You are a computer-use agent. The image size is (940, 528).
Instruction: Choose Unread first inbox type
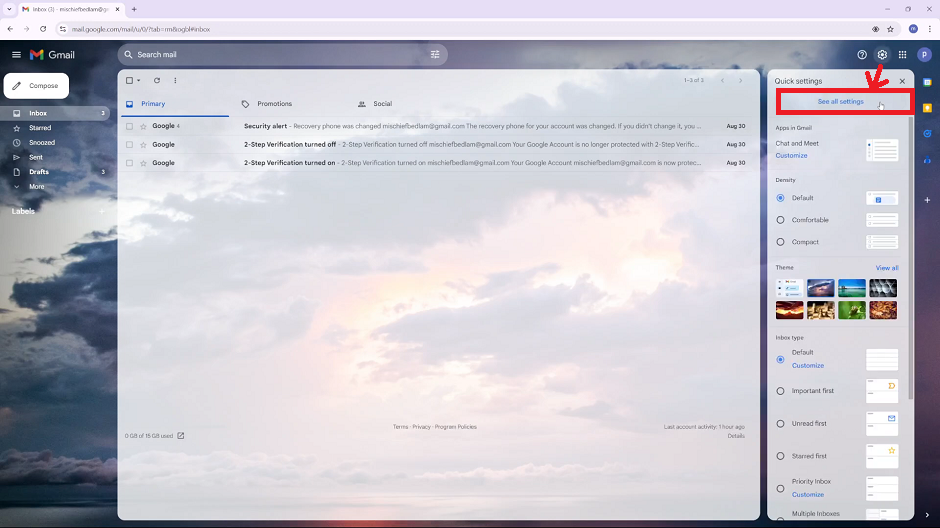(x=781, y=424)
